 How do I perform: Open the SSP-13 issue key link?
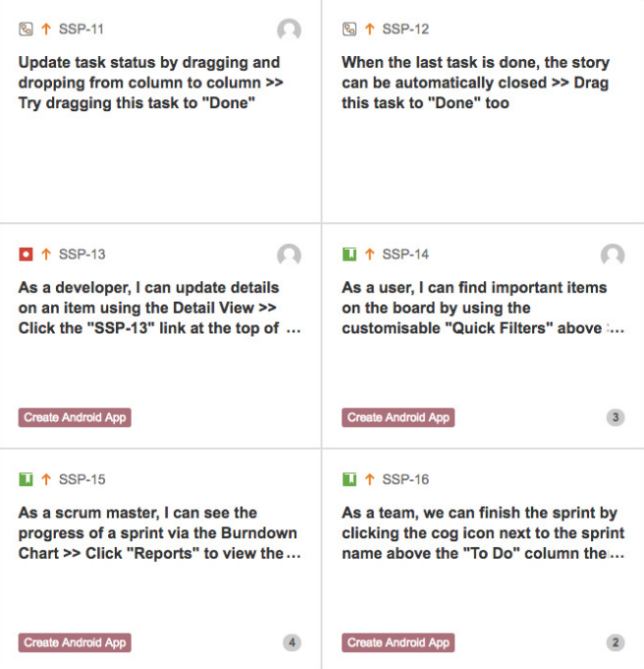click(x=81, y=254)
